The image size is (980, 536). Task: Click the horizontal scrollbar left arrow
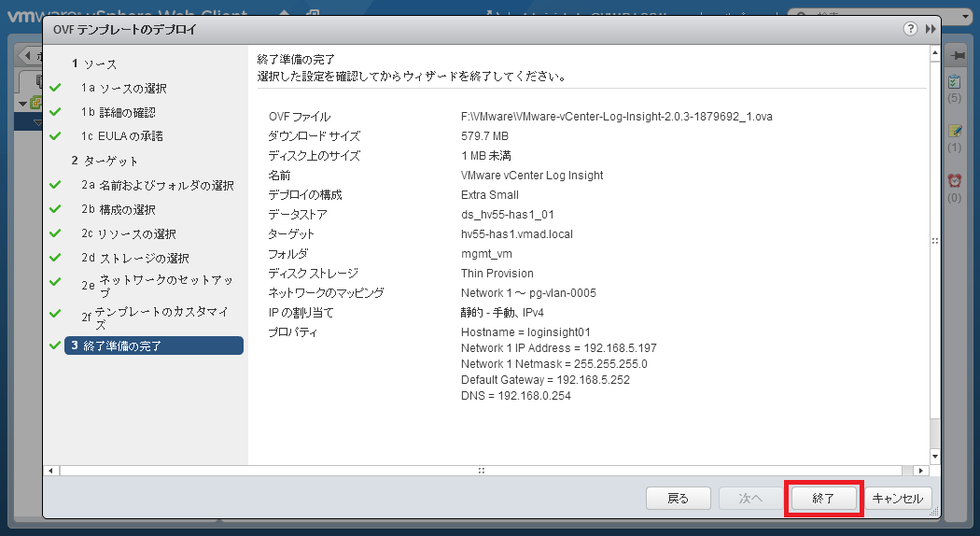(52, 471)
